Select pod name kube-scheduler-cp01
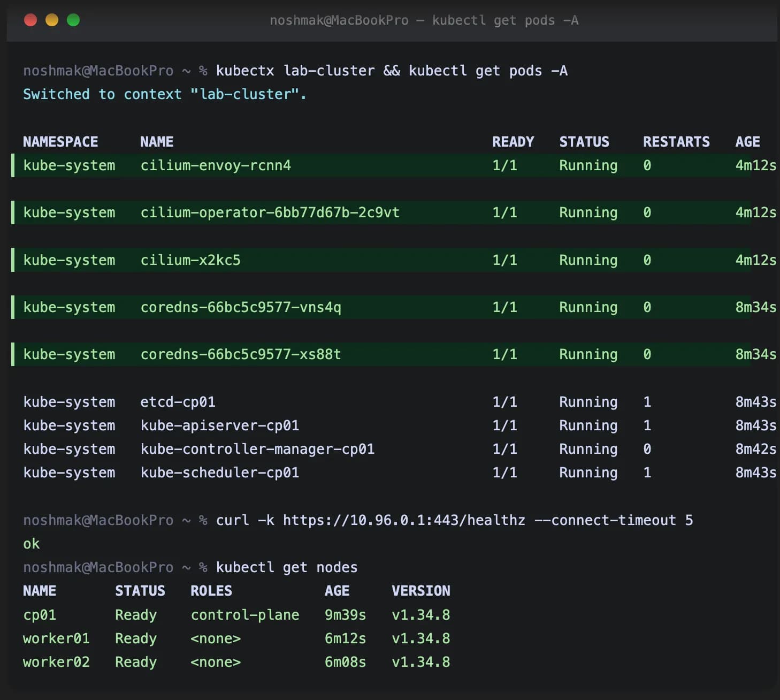Viewport: 780px width, 700px height. [x=219, y=473]
